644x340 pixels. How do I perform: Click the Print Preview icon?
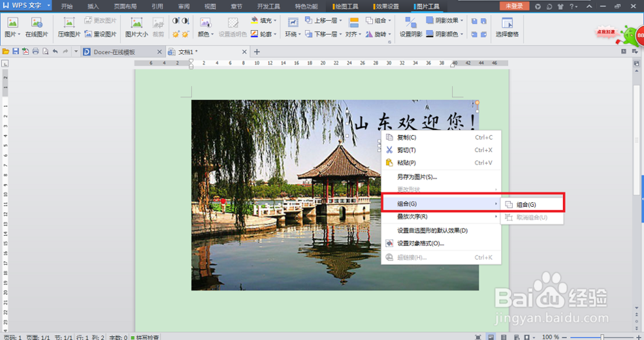pos(45,52)
